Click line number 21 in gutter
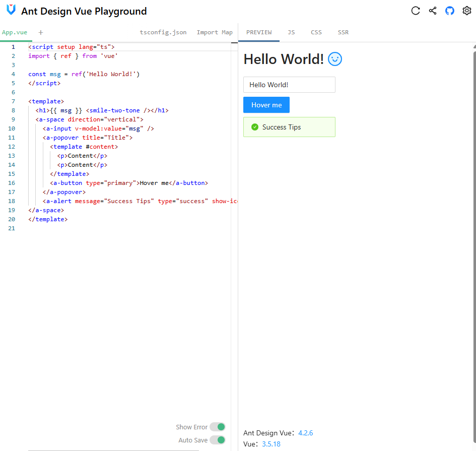476x451 pixels. [x=12, y=228]
